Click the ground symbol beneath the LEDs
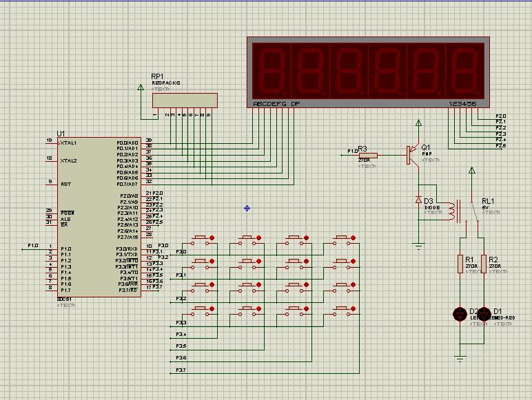The width and height of the screenshot is (532, 400). pos(460,359)
